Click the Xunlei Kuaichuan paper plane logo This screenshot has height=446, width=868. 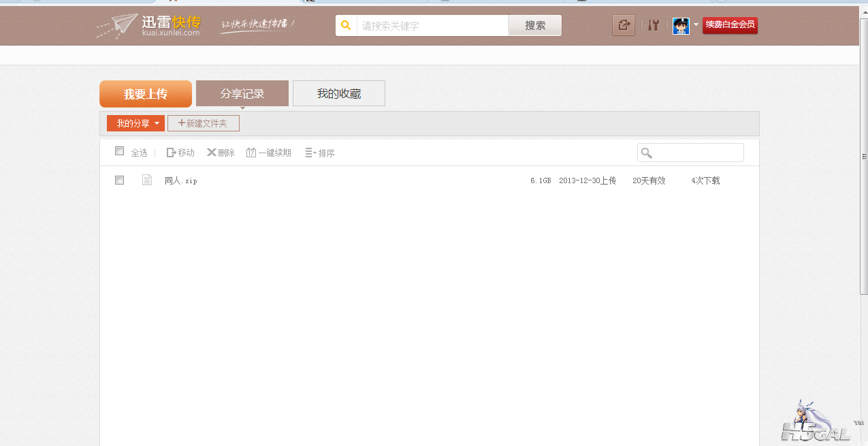(118, 26)
